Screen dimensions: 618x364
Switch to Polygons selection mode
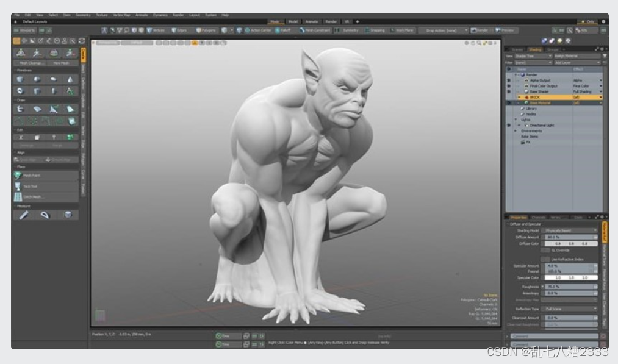[206, 30]
